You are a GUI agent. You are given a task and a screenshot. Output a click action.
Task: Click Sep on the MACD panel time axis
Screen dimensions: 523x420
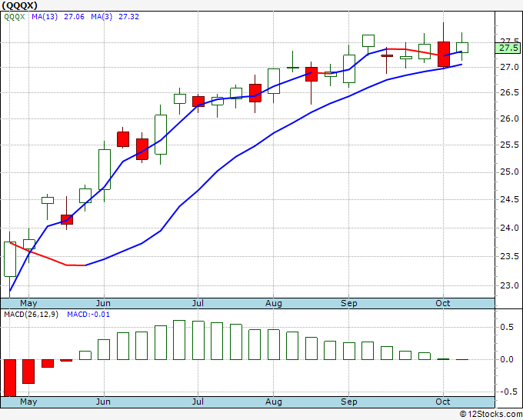tap(349, 402)
